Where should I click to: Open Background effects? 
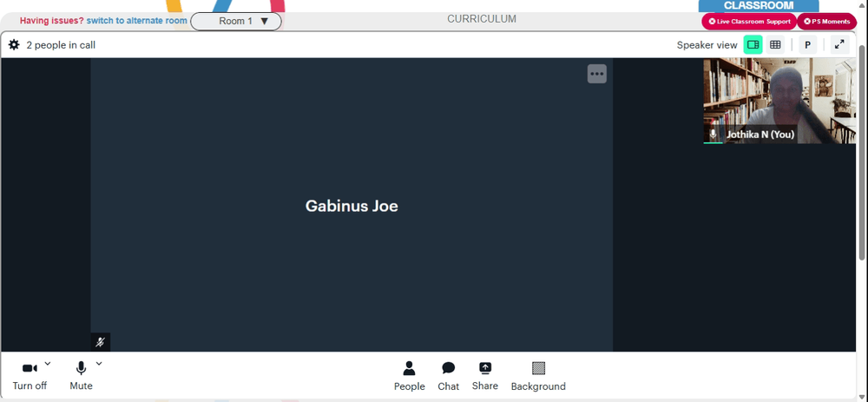pyautogui.click(x=538, y=376)
